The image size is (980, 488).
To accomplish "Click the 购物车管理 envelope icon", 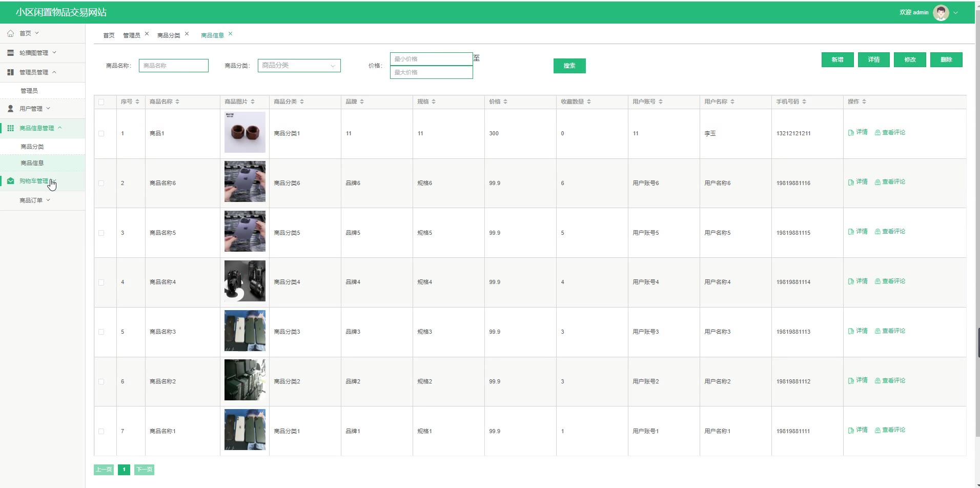I will pos(10,181).
